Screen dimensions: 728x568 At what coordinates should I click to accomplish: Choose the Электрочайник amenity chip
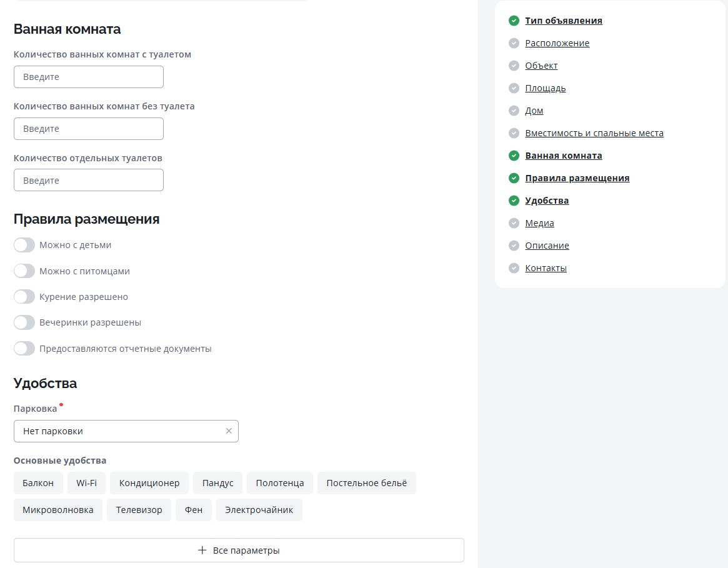(x=259, y=510)
